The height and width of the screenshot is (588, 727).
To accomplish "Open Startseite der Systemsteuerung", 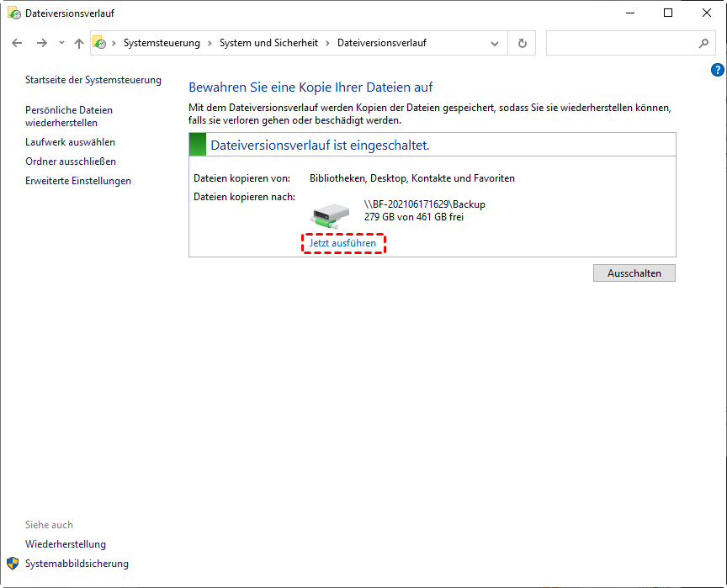I will 93,80.
